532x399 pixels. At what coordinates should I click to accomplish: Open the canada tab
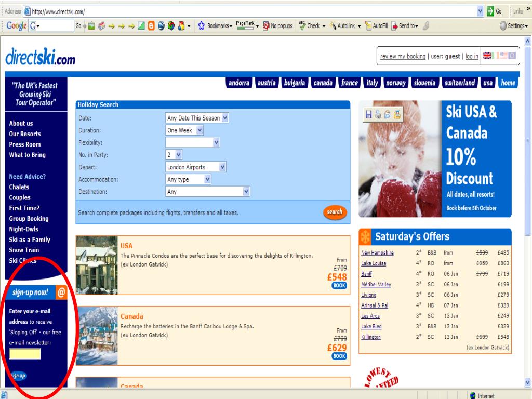(x=323, y=83)
